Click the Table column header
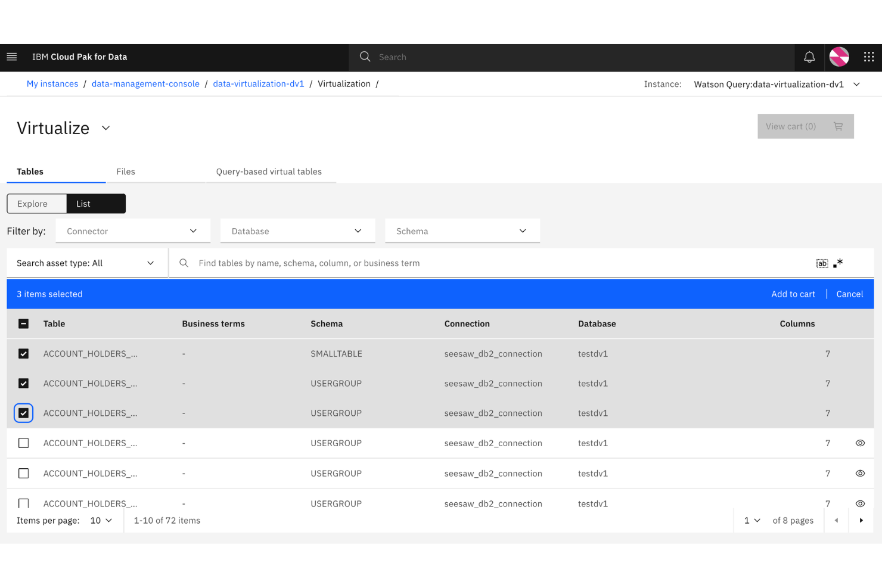Image resolution: width=882 pixels, height=588 pixels. coord(54,324)
